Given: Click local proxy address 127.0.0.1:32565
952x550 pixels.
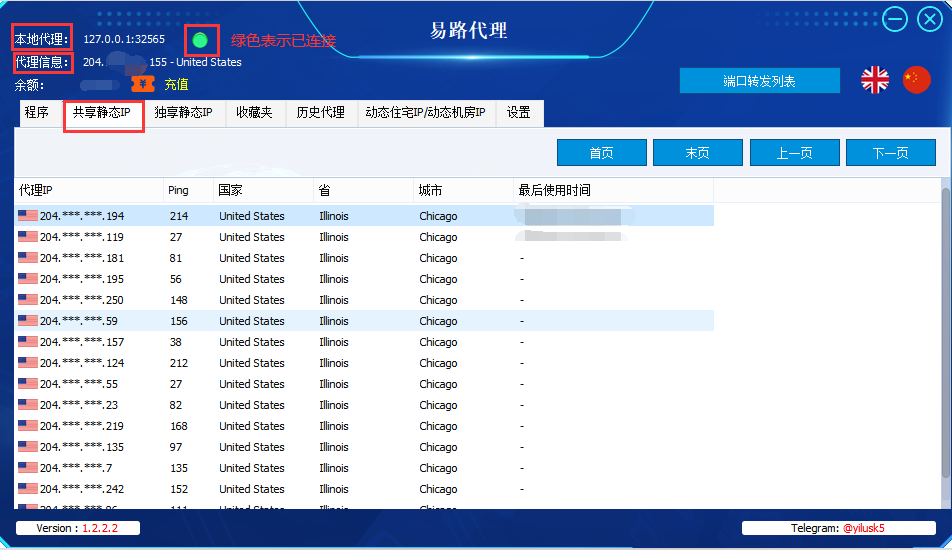Looking at the screenshot, I should [x=124, y=39].
